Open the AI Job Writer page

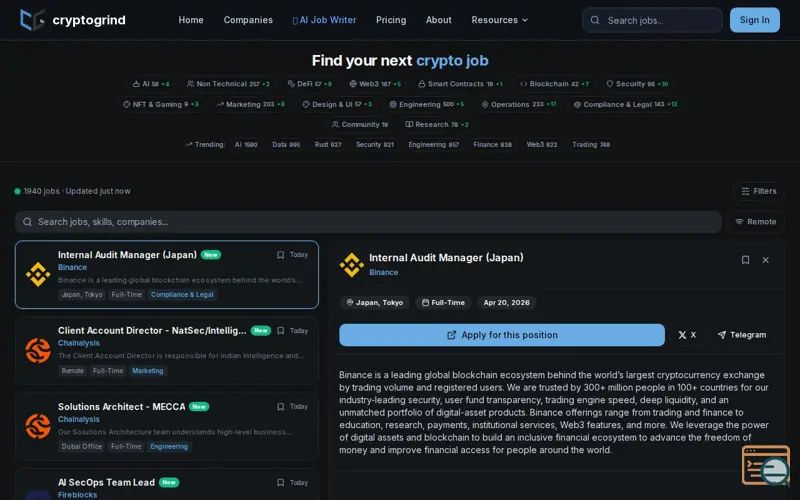pyautogui.click(x=324, y=20)
